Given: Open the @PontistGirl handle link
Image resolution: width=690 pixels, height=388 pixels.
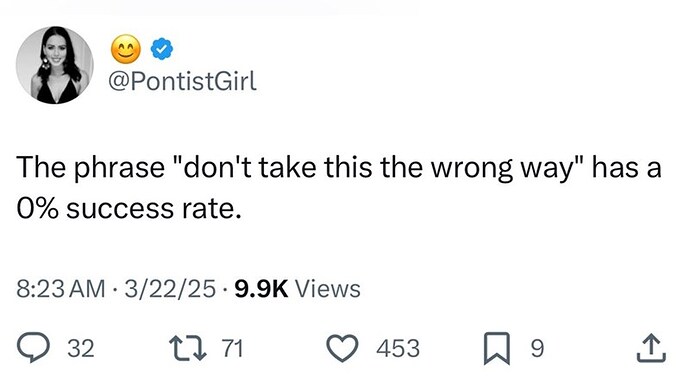Looking at the screenshot, I should click(182, 81).
